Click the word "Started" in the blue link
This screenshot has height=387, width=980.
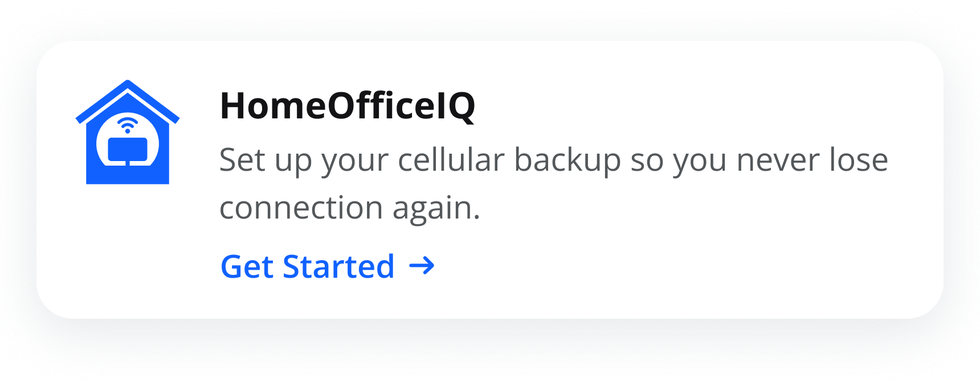(338, 266)
